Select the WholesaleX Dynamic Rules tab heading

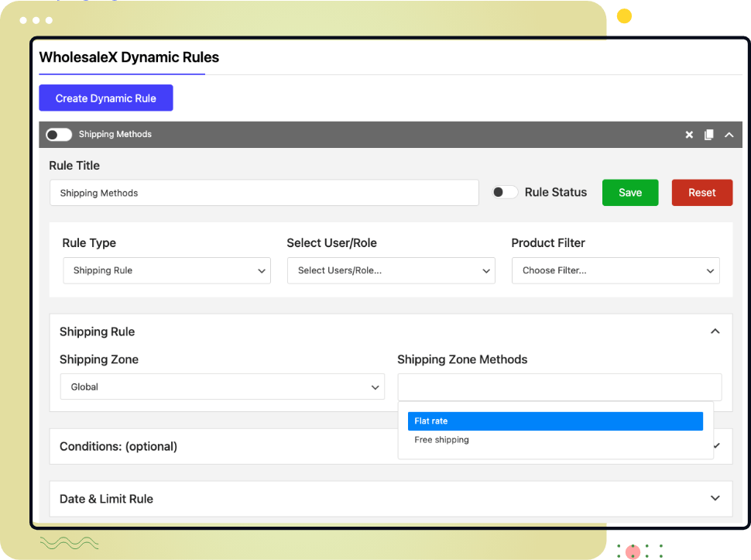click(x=129, y=57)
